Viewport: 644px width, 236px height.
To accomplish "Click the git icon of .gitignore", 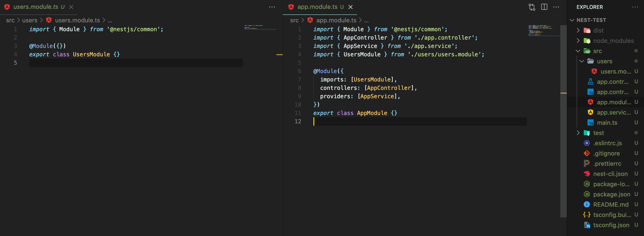I will [x=587, y=153].
